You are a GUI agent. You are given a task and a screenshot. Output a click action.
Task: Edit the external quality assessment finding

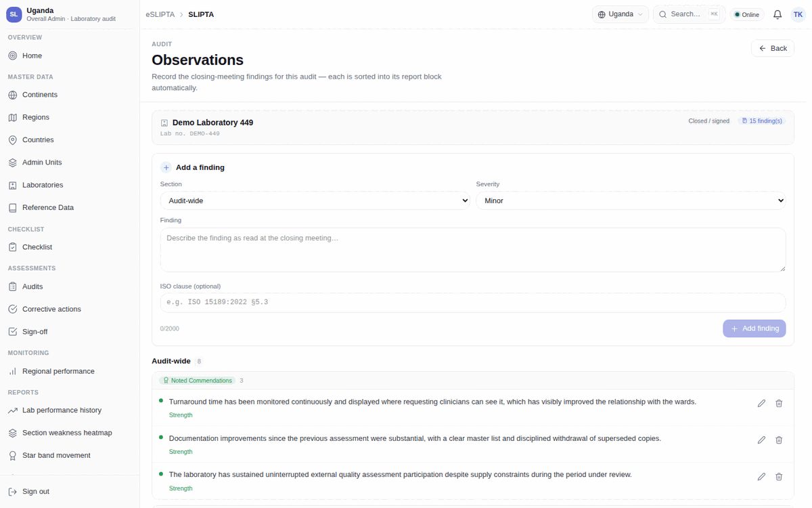[761, 476]
